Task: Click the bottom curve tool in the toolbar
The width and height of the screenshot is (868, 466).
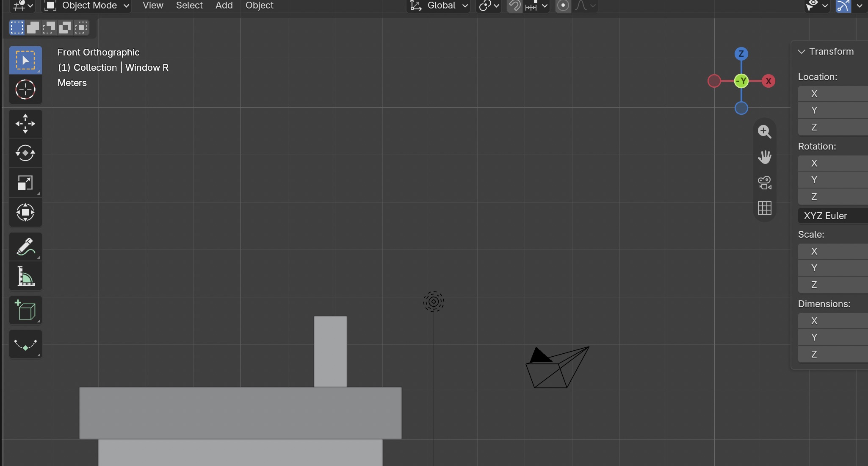Action: click(25, 344)
